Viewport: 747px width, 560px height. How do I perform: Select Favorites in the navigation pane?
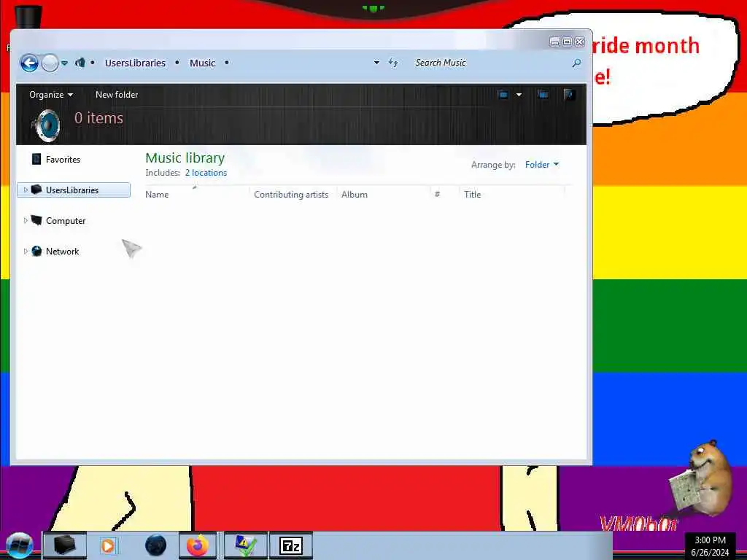(63, 160)
